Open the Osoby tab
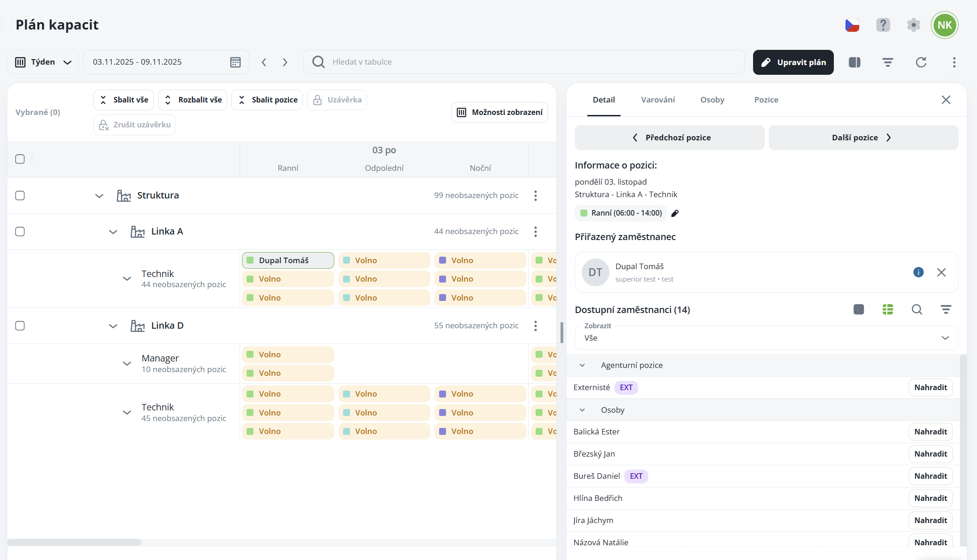The width and height of the screenshot is (977, 560). tap(712, 100)
